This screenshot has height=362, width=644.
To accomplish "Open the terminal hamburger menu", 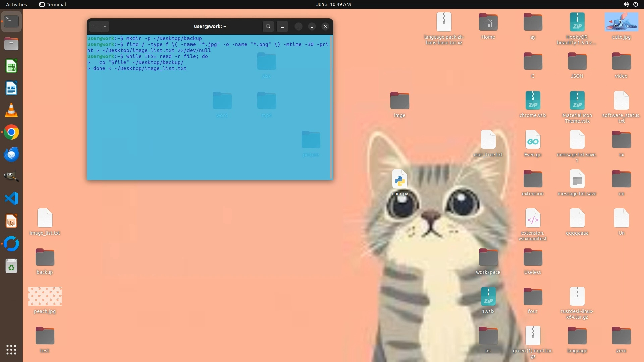I will [x=282, y=26].
